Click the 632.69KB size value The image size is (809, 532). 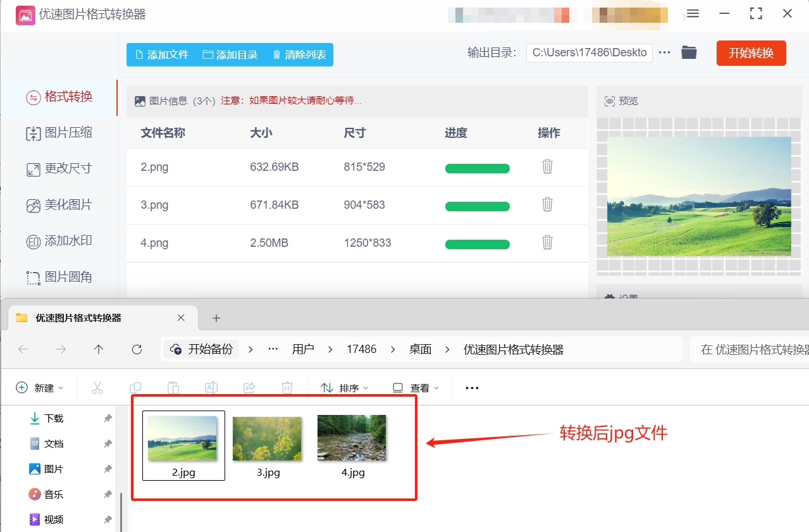(x=275, y=167)
